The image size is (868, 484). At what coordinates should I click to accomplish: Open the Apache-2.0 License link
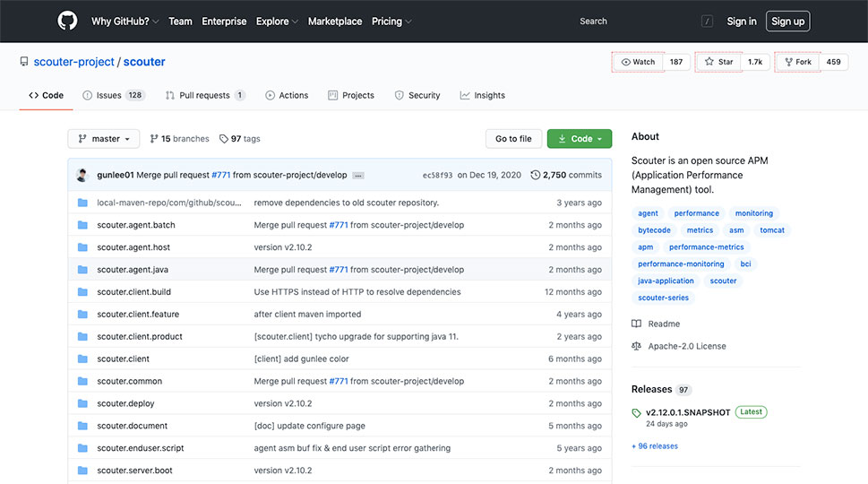click(687, 346)
